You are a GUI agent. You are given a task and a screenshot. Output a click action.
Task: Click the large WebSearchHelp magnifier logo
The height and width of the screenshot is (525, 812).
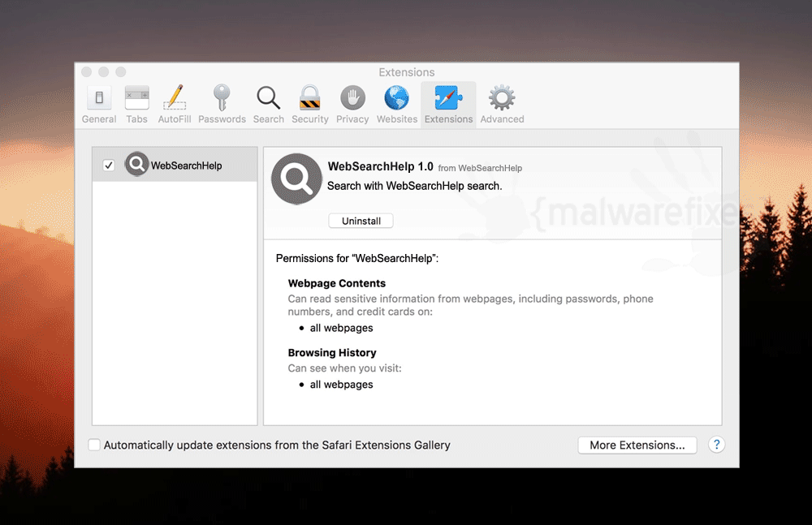296,179
